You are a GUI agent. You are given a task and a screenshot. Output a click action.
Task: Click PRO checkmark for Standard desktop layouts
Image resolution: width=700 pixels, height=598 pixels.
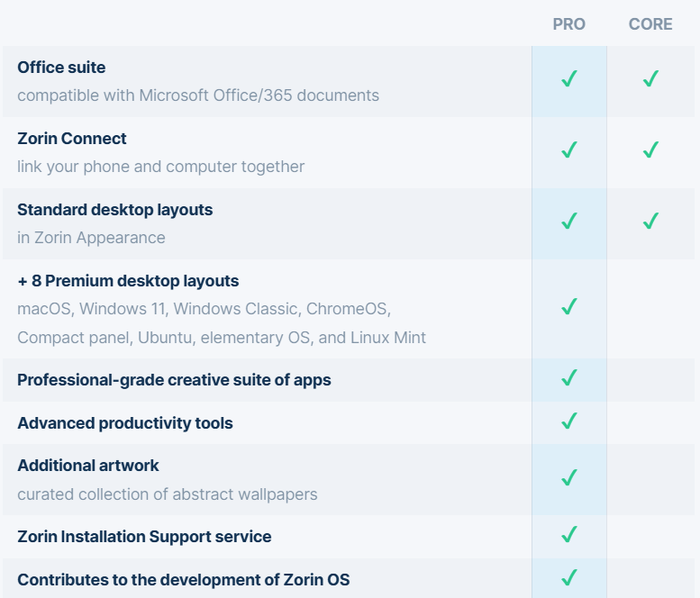point(568,221)
